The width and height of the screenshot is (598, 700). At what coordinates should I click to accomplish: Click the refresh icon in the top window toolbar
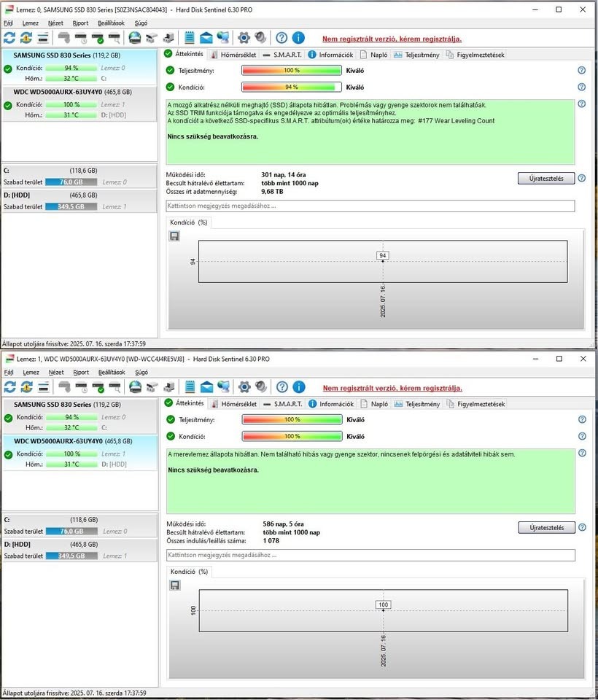9,38
